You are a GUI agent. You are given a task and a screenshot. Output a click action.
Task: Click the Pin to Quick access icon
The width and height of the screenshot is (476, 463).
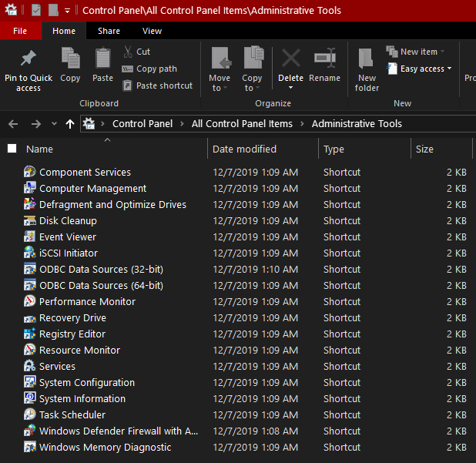(x=28, y=59)
